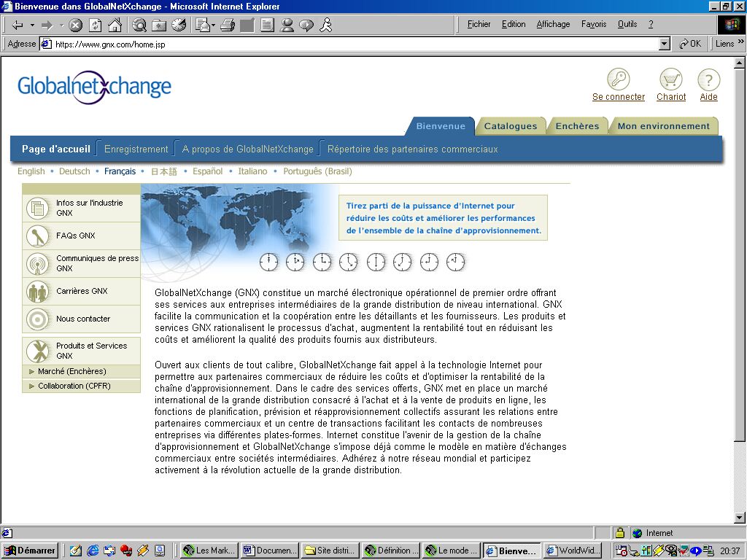Switch to Site distri... folder taskbar window
747x560 pixels.
coord(330,551)
